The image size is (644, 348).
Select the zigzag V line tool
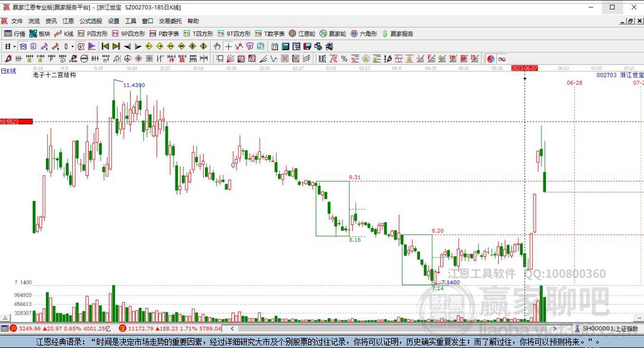[274, 58]
